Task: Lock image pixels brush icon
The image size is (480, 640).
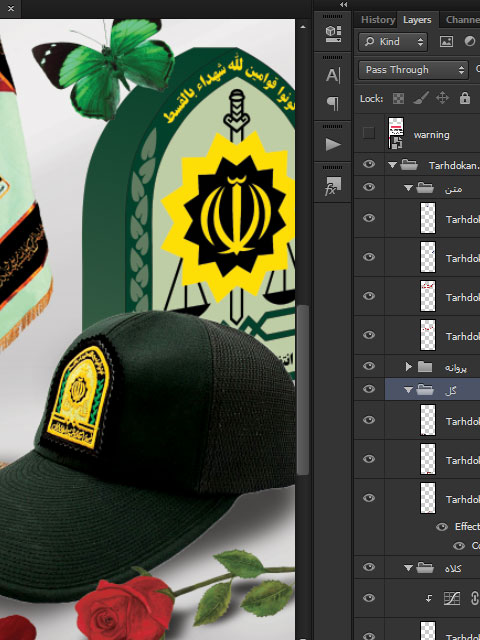Action: coord(421,98)
